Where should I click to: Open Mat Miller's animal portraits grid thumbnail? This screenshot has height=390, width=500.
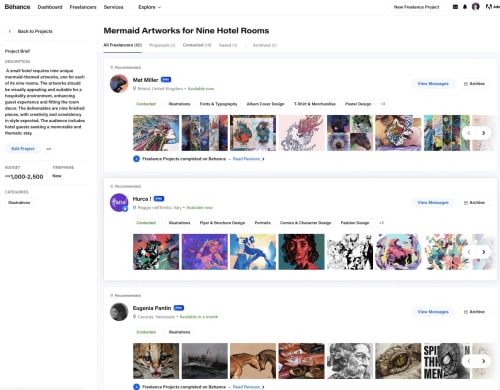(350, 133)
